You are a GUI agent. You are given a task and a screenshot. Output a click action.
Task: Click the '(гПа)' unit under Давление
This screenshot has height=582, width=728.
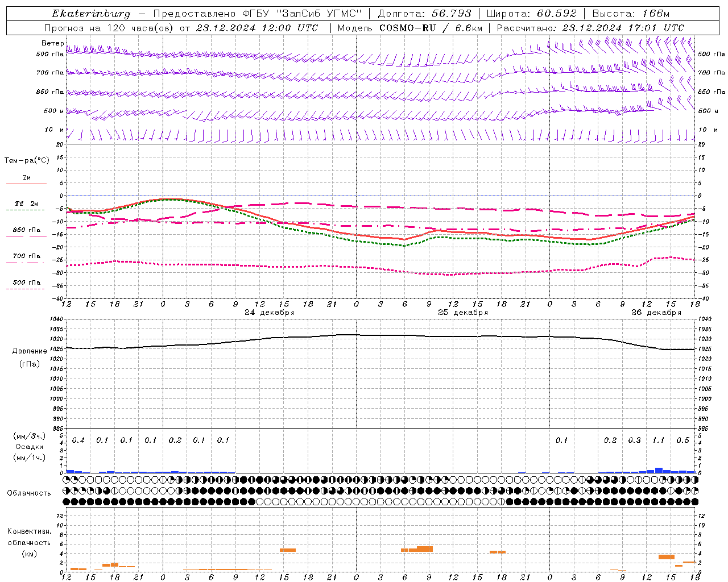tap(30, 364)
